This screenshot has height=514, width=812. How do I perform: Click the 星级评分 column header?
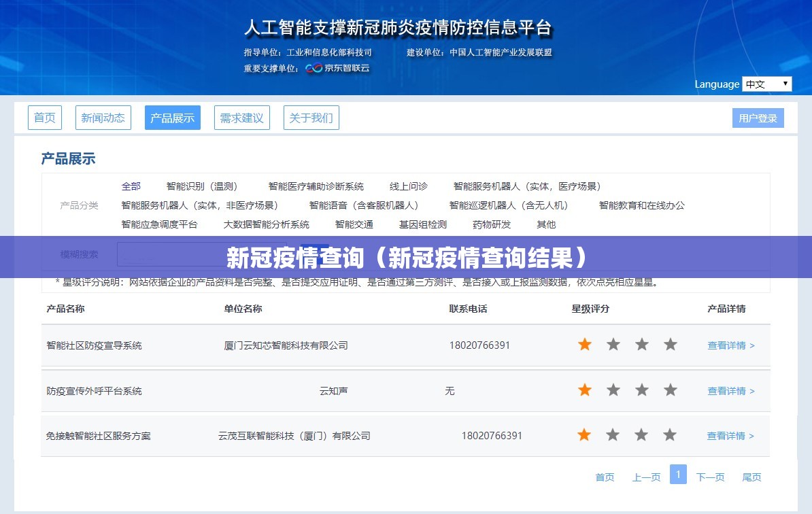click(x=590, y=309)
